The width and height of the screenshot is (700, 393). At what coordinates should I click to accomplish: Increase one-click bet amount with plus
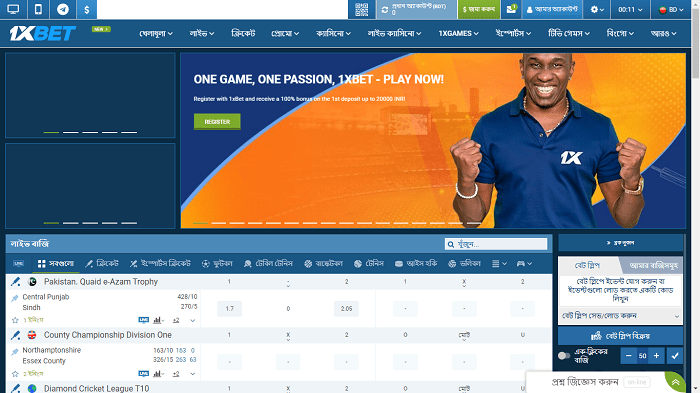point(656,356)
